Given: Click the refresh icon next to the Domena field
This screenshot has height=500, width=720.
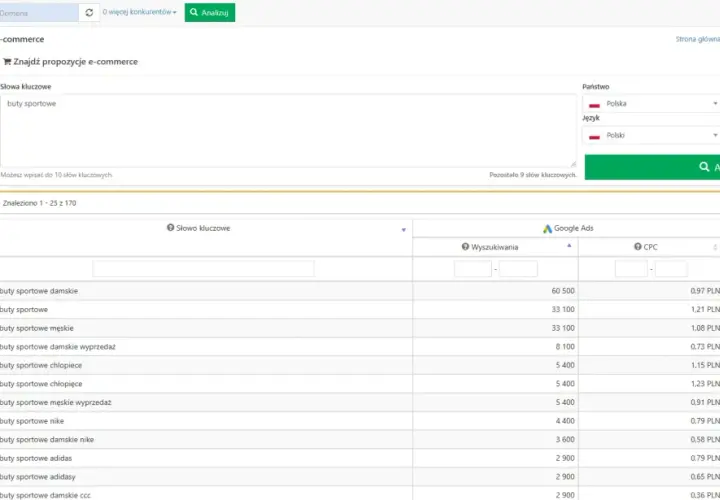Looking at the screenshot, I should tap(89, 13).
